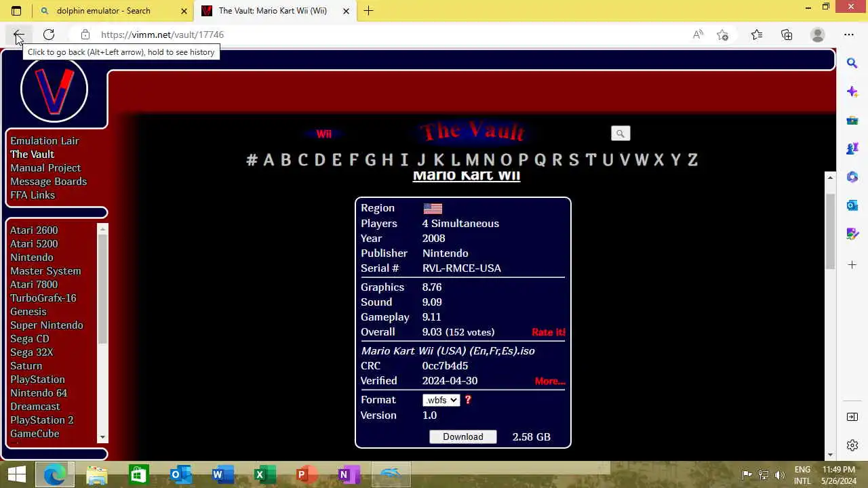Open Windows Start menu

point(16,474)
